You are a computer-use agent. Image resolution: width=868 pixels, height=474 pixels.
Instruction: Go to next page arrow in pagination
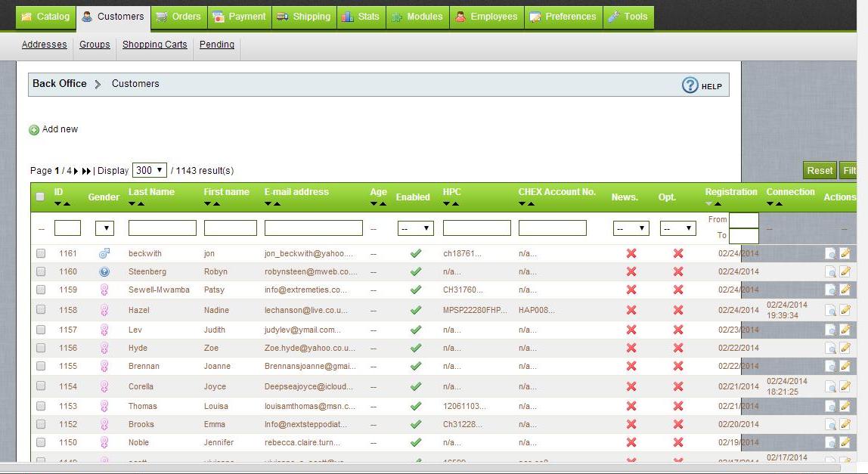76,171
